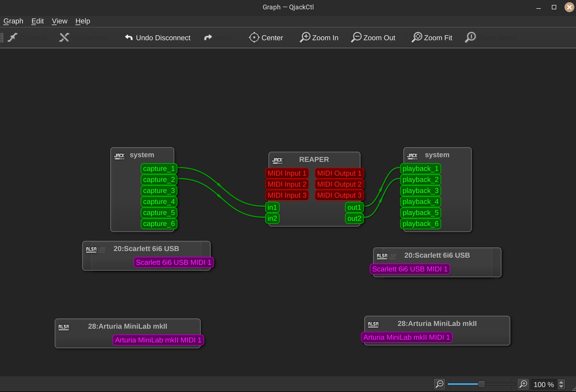Click the Zoom In magnifier icon in toolbar

click(305, 37)
